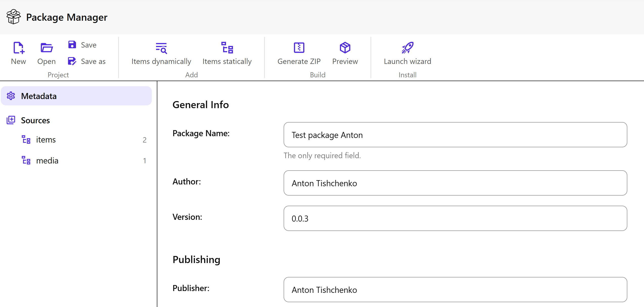The width and height of the screenshot is (644, 307).
Task: Click the Items dynamically search-list icon
Action: 161,48
